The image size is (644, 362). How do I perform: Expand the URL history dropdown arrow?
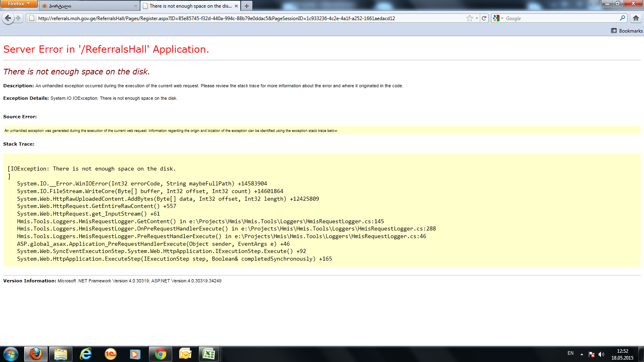477,18
